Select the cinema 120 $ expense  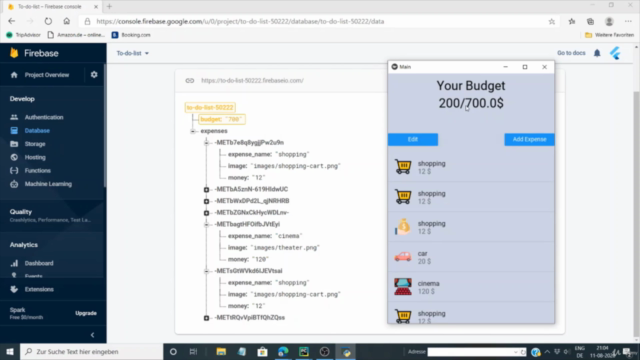point(471,287)
